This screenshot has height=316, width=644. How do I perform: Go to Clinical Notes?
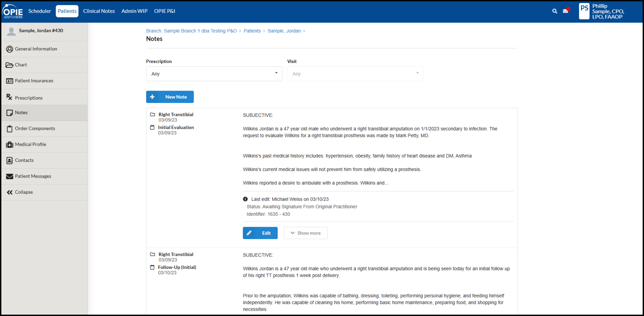point(99,11)
